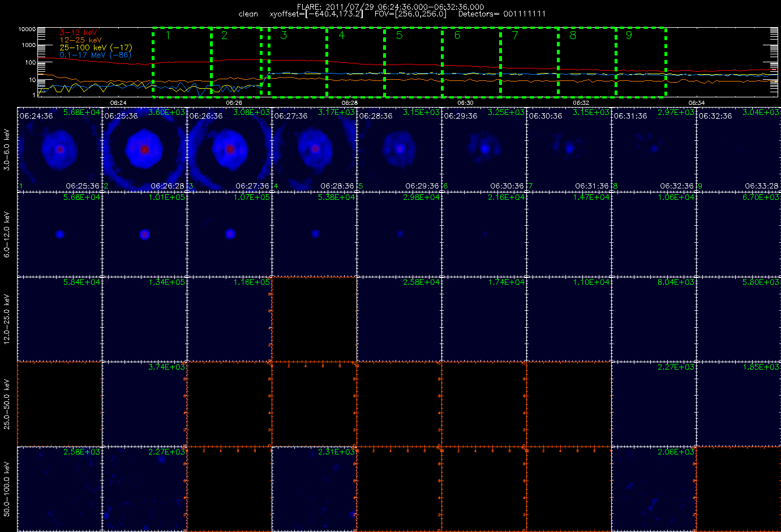
Task: Click interval number 1 on the light curve
Action: (x=168, y=36)
